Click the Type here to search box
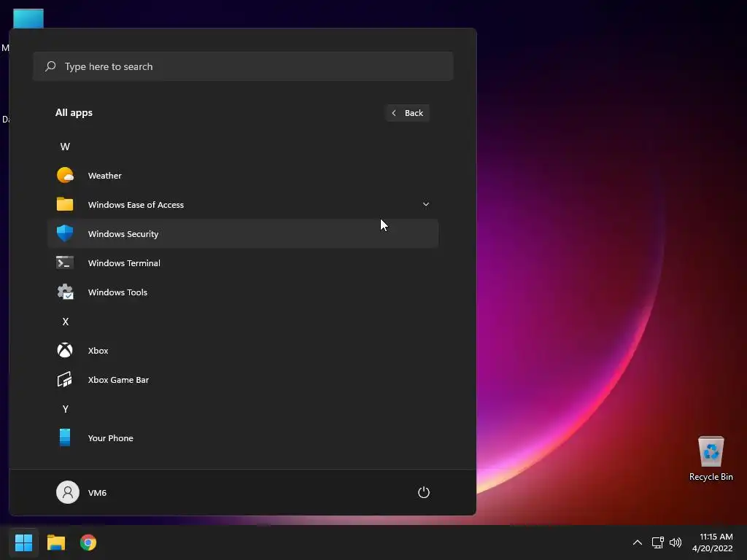The height and width of the screenshot is (560, 747). point(243,66)
